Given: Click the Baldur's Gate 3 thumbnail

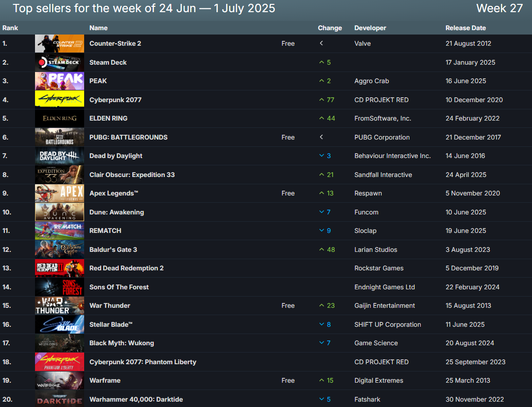Looking at the screenshot, I should [59, 249].
